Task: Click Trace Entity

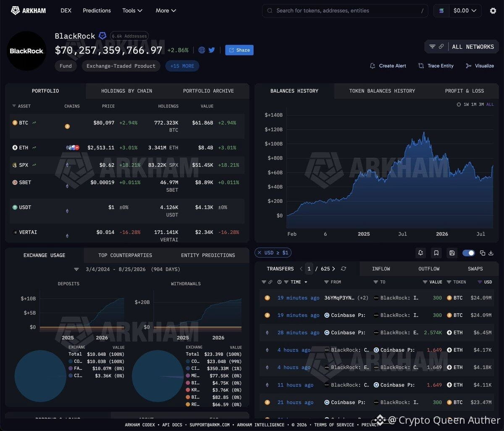Action: tap(436, 66)
